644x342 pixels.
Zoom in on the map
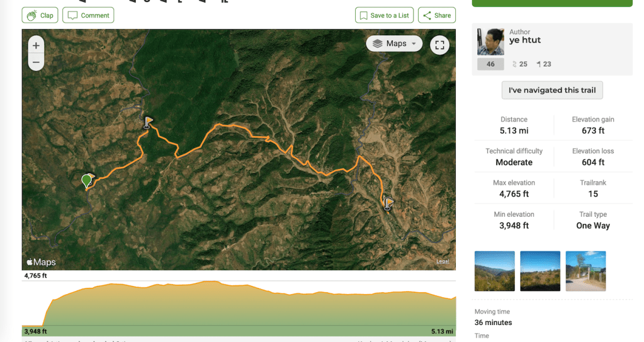36,45
